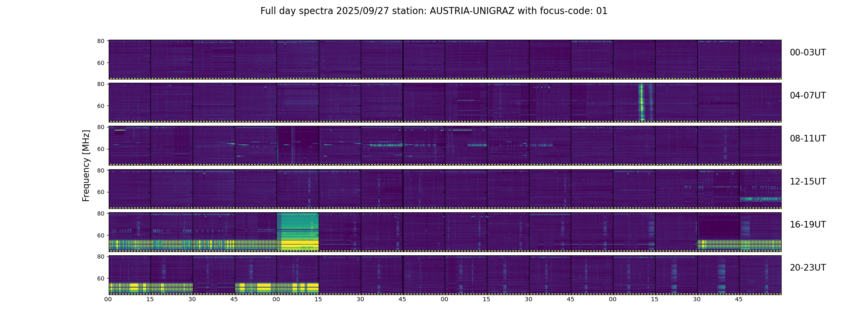
Task: Click the 'Frequency [MHz]' y-axis label
Action: coord(86,166)
